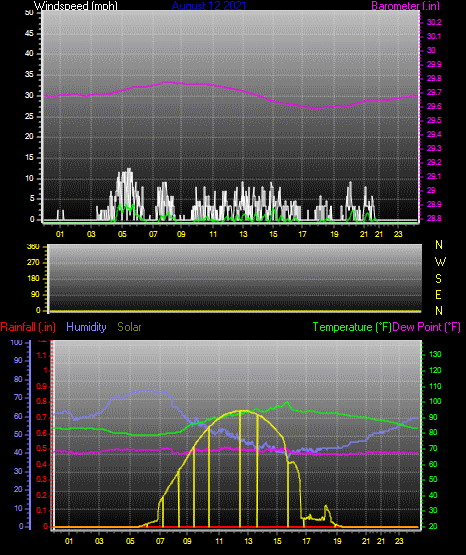Screen dimensions: 466x555
Task: Click the 29.8 barometer axis value
Action: 434,79
